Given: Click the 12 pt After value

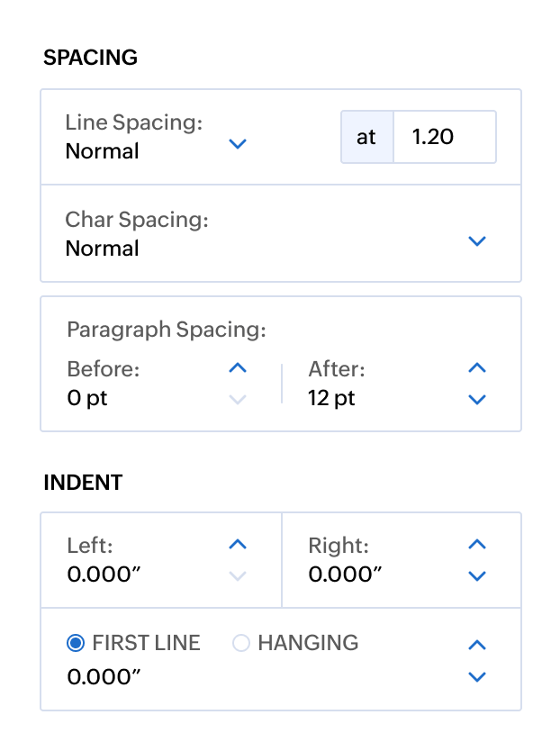Looking at the screenshot, I should tap(331, 398).
